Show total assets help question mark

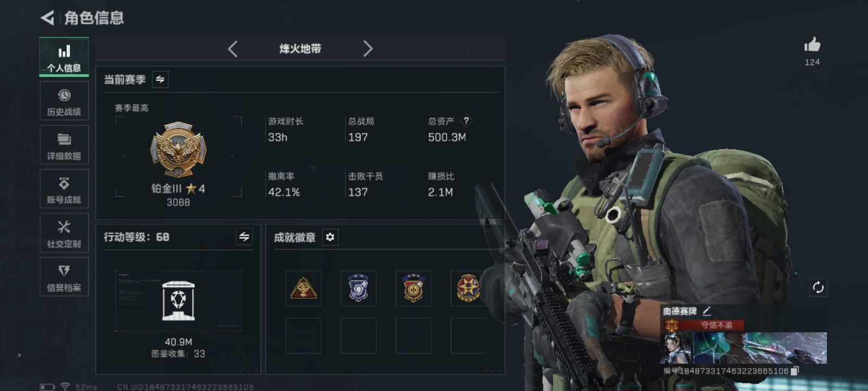(466, 121)
